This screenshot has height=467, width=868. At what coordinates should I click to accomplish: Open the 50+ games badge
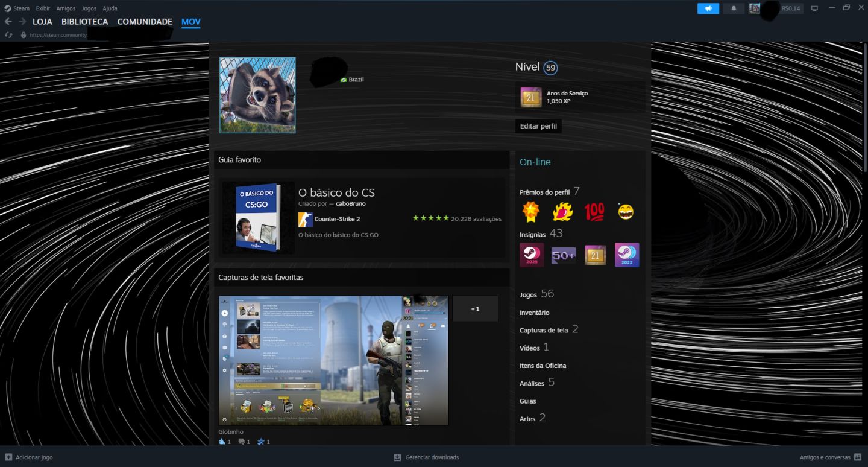564,255
